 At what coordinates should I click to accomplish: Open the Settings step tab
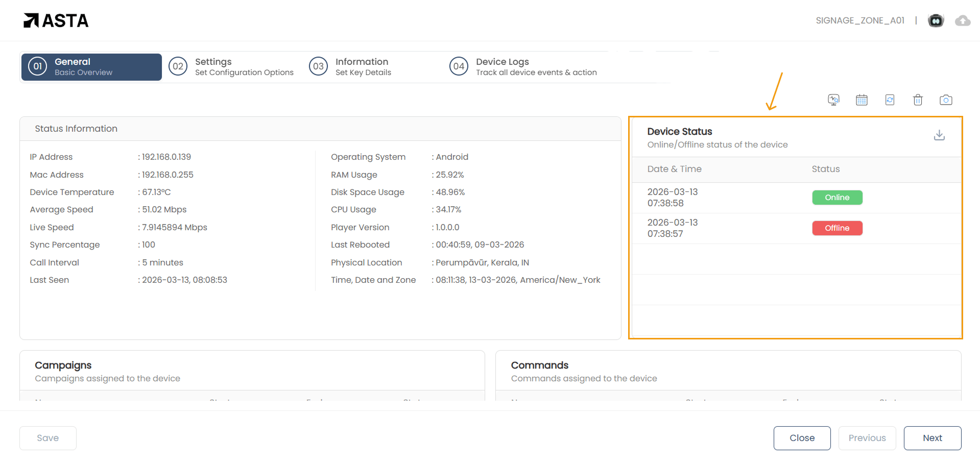232,67
